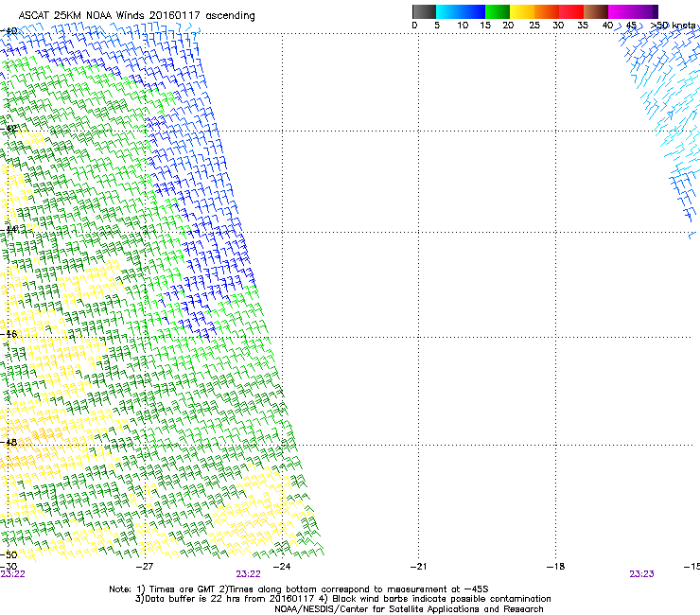This screenshot has height=615, width=700.
Task: Click the magenta 40-45 knots legend color
Action: (x=621, y=11)
